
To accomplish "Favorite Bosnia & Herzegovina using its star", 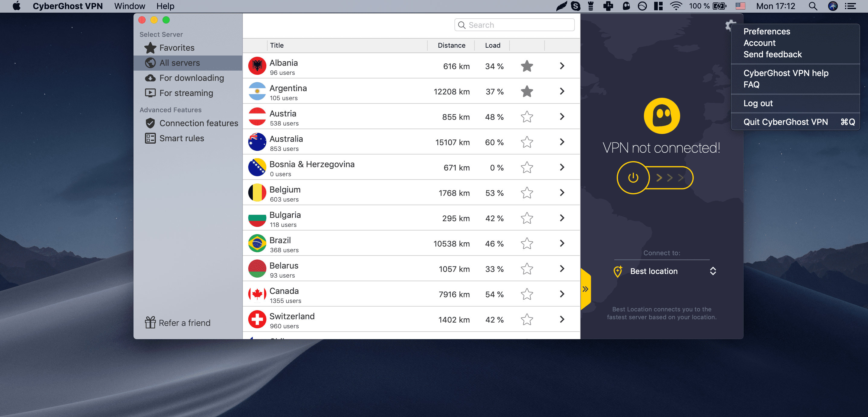I will pos(527,167).
